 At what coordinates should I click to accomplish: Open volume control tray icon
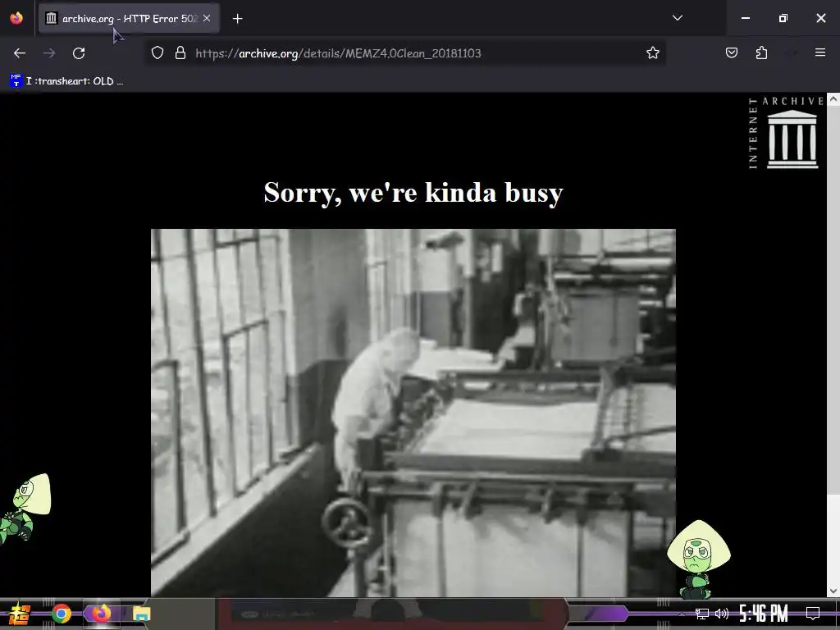pos(722,614)
